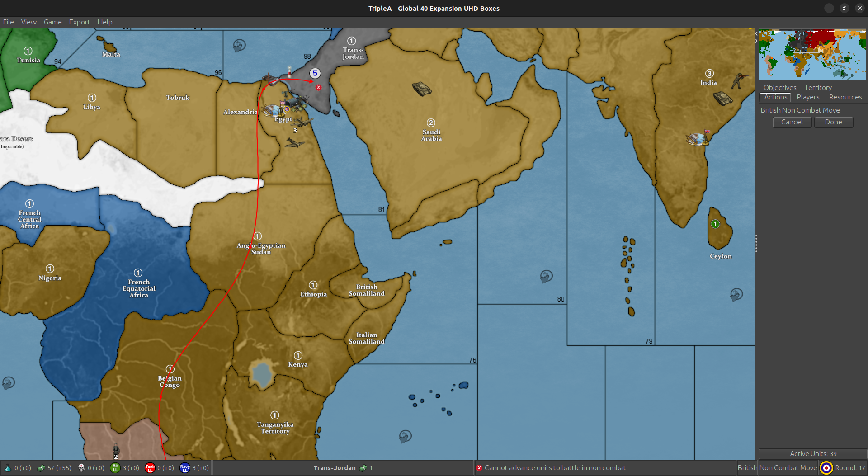
Task: Click the PUs money icon in status bar
Action: [x=41, y=468]
